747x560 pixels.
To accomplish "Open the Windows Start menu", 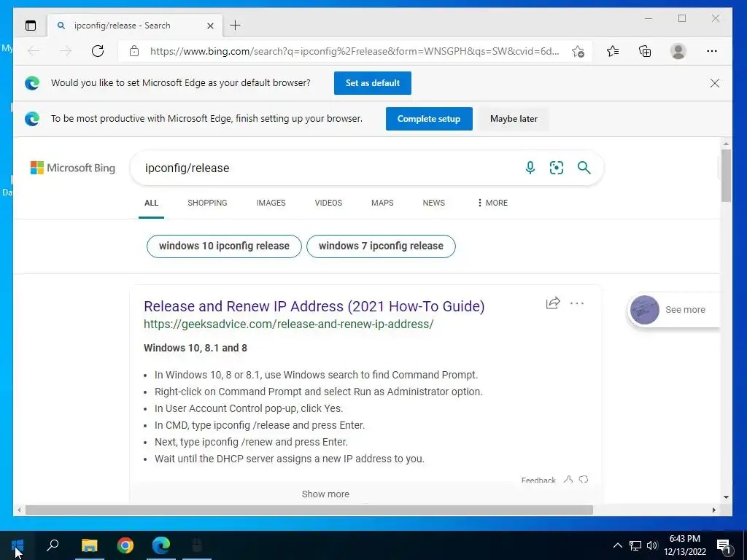I will coord(18,545).
